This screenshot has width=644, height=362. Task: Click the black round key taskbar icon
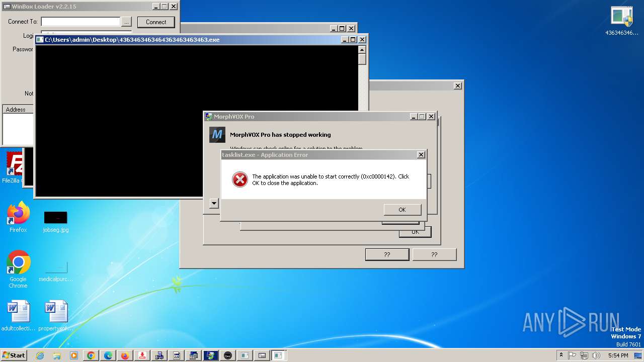coord(228,355)
